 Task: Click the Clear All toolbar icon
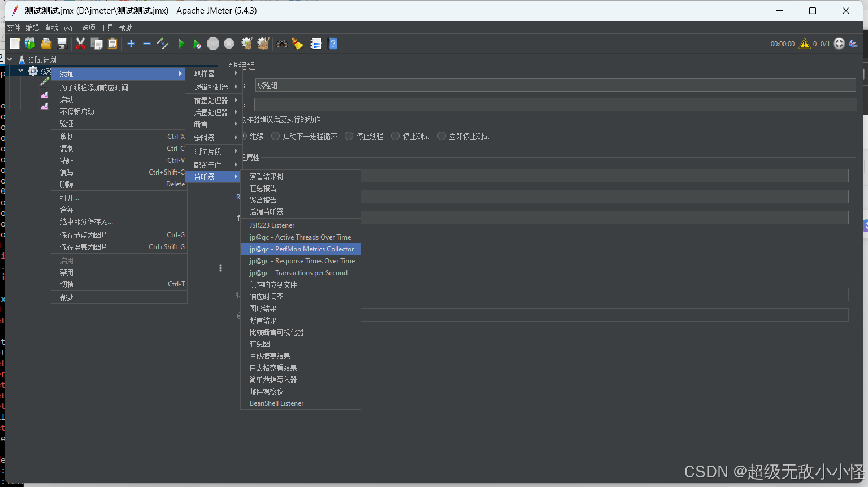(263, 44)
